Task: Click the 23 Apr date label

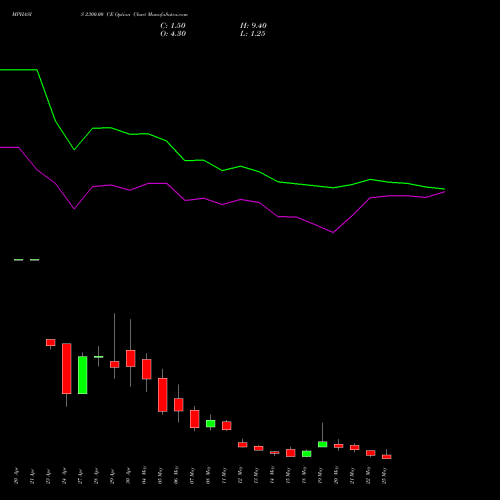Action: coord(48,476)
